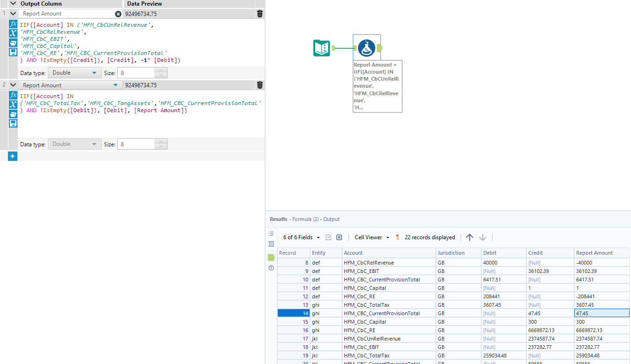Add a new expression with plus button
631x364 pixels.
click(x=13, y=156)
